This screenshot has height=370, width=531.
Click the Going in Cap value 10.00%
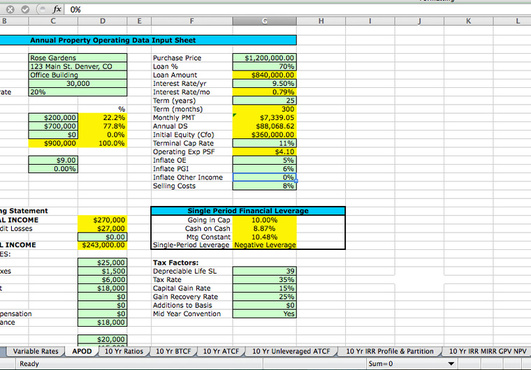coord(264,220)
